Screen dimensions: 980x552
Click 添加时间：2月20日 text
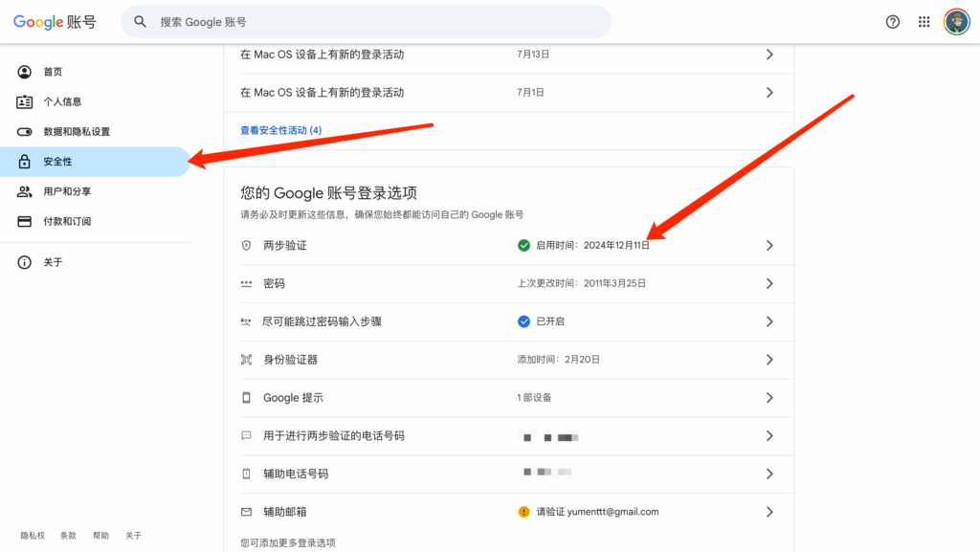pos(558,360)
